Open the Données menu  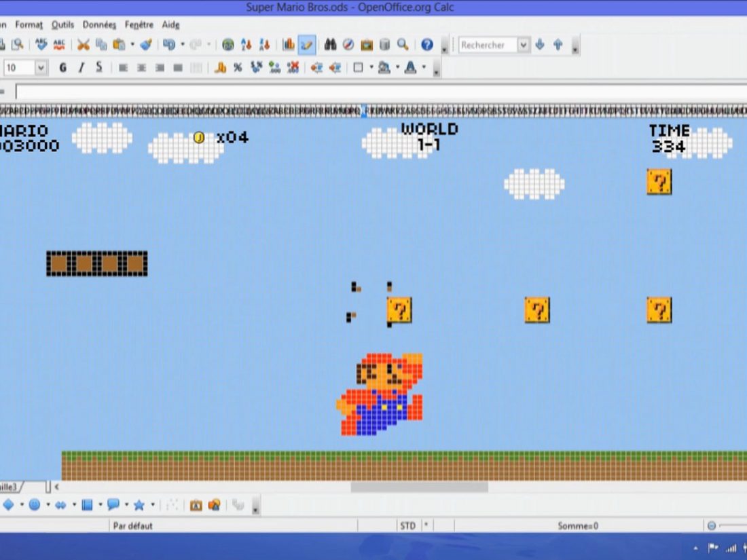[99, 24]
